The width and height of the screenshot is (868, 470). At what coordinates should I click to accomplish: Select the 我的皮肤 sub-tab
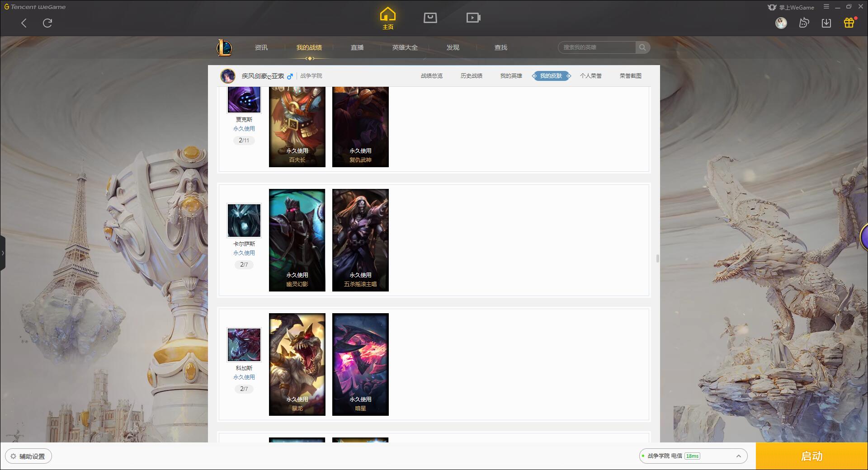click(551, 76)
